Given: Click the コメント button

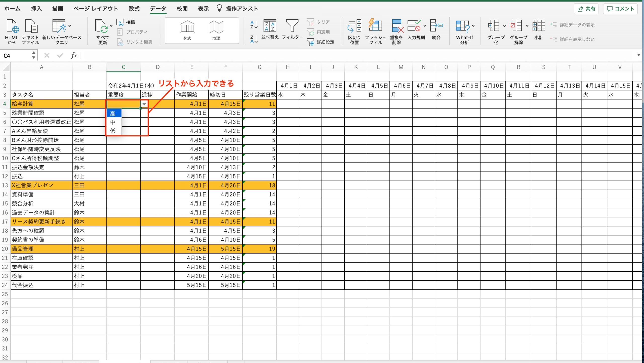Looking at the screenshot, I should click(x=620, y=9).
